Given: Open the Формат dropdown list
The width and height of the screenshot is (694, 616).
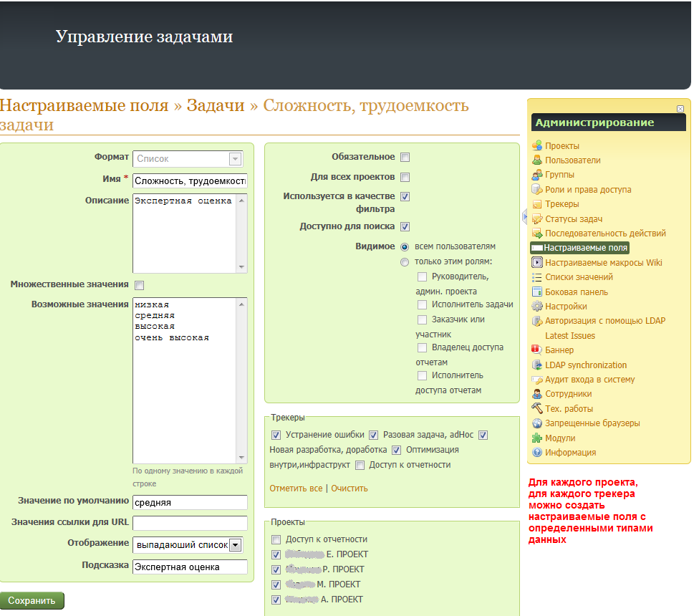Looking at the screenshot, I should (x=235, y=159).
